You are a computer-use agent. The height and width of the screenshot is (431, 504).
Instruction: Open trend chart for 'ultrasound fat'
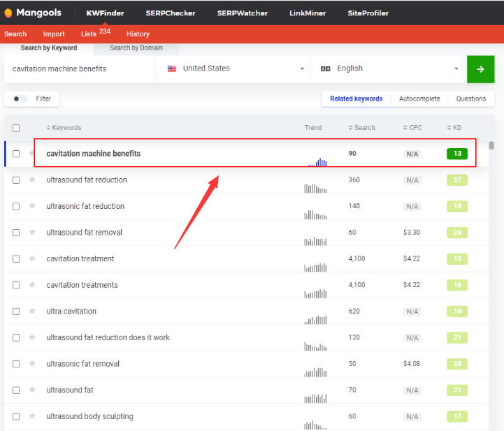pos(315,399)
